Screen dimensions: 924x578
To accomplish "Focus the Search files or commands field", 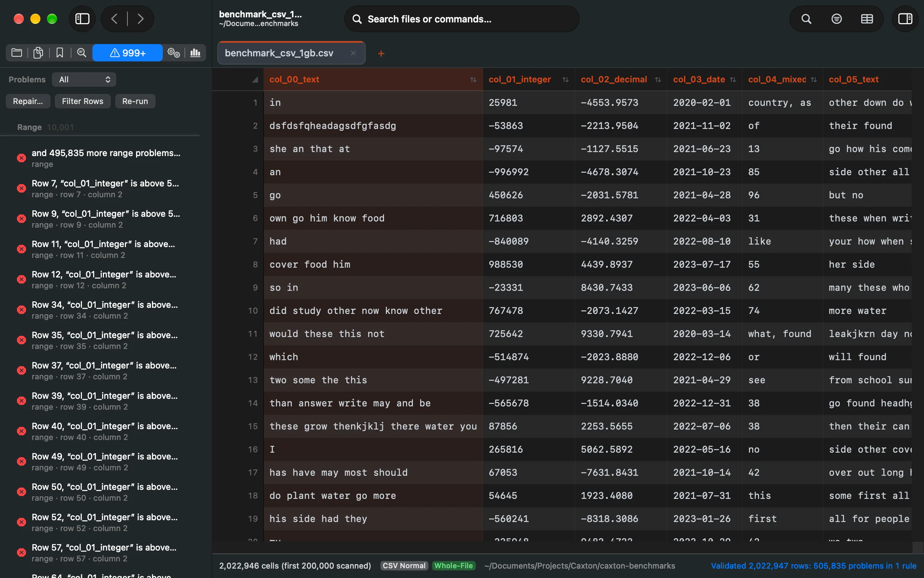I will [462, 19].
